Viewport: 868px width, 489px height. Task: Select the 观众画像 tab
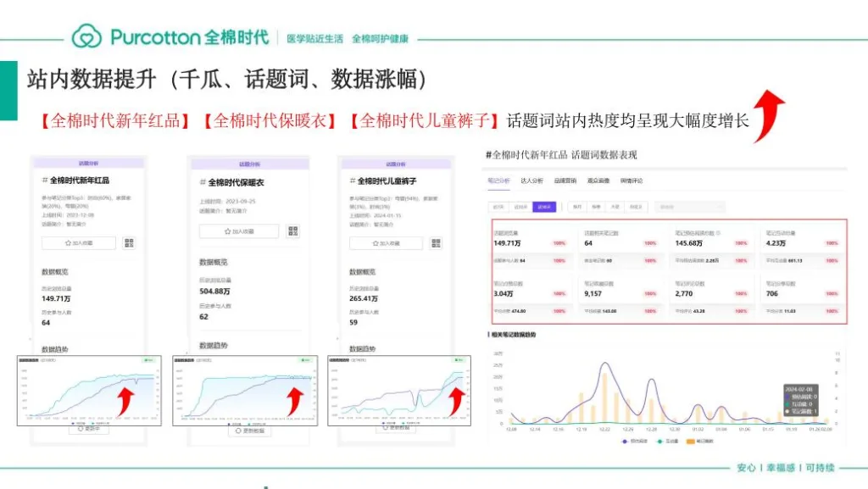click(598, 181)
